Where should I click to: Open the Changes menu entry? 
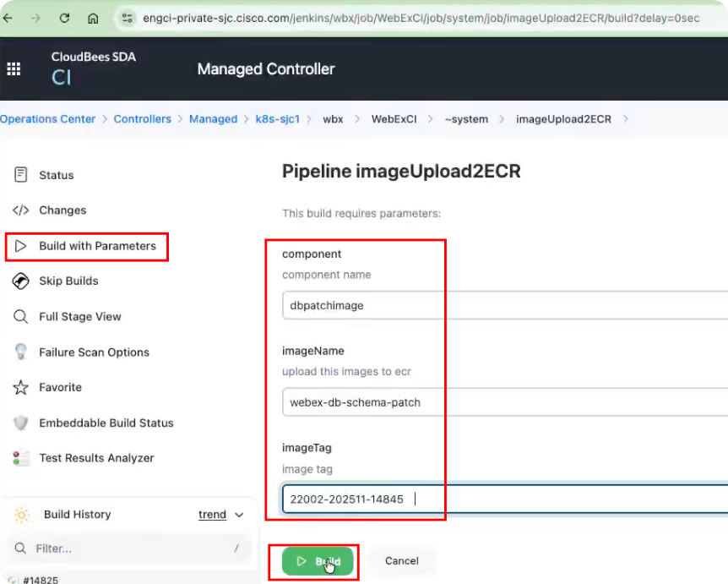click(x=62, y=210)
